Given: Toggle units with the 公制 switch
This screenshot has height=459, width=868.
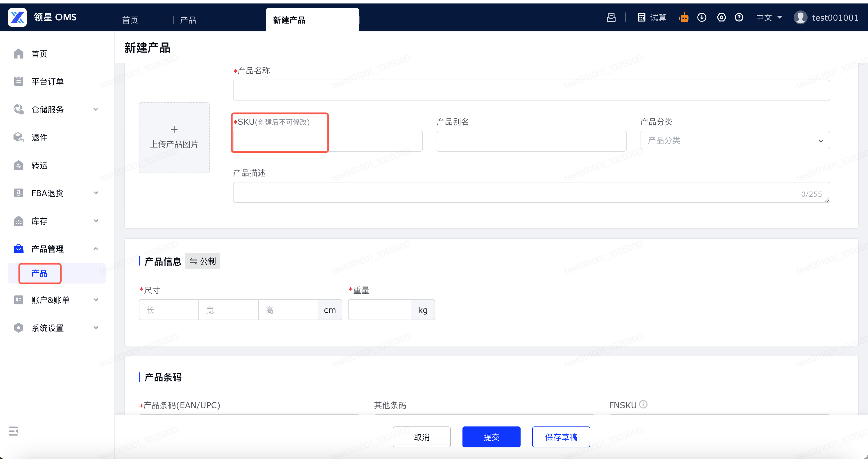Looking at the screenshot, I should click(x=202, y=261).
